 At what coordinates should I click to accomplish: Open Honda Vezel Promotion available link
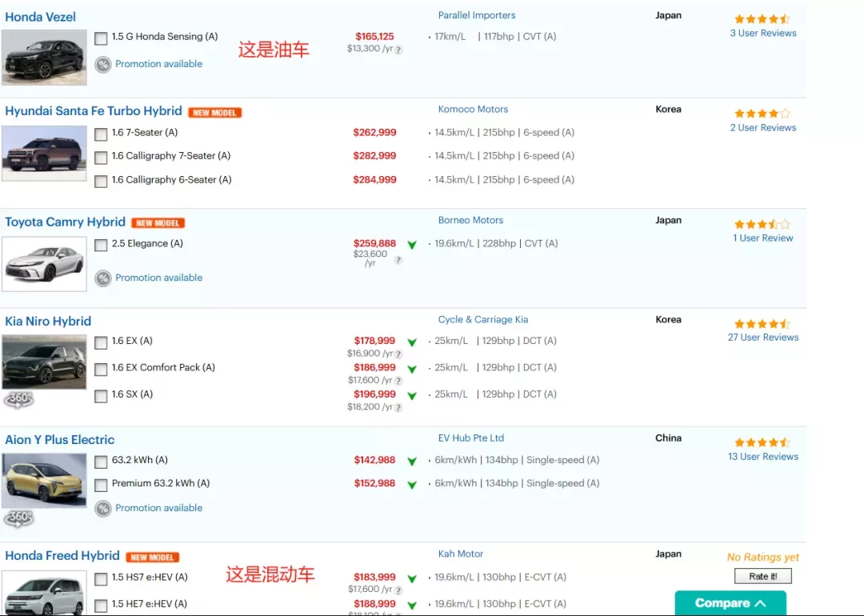click(x=158, y=64)
